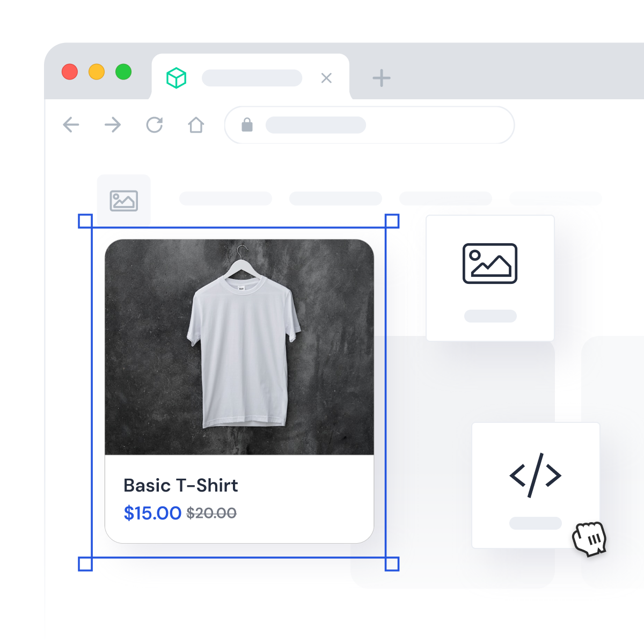Screen dimensions: 644x644
Task: Click the green maximize window button
Action: (x=123, y=71)
